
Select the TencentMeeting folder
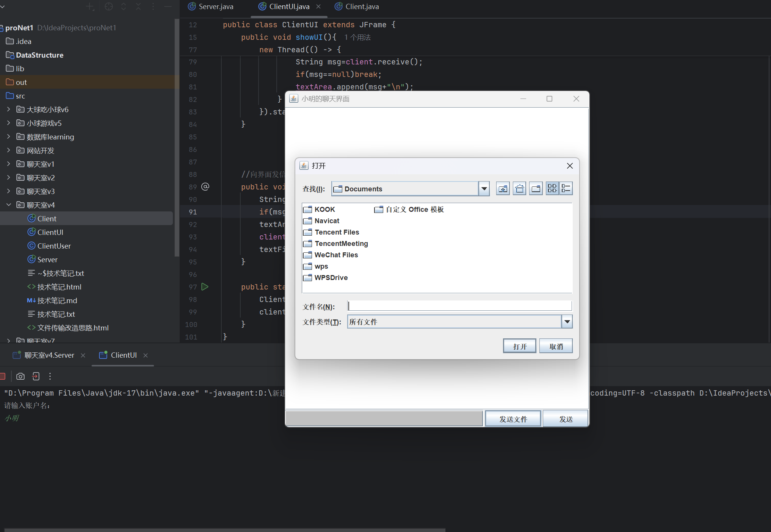336,244
